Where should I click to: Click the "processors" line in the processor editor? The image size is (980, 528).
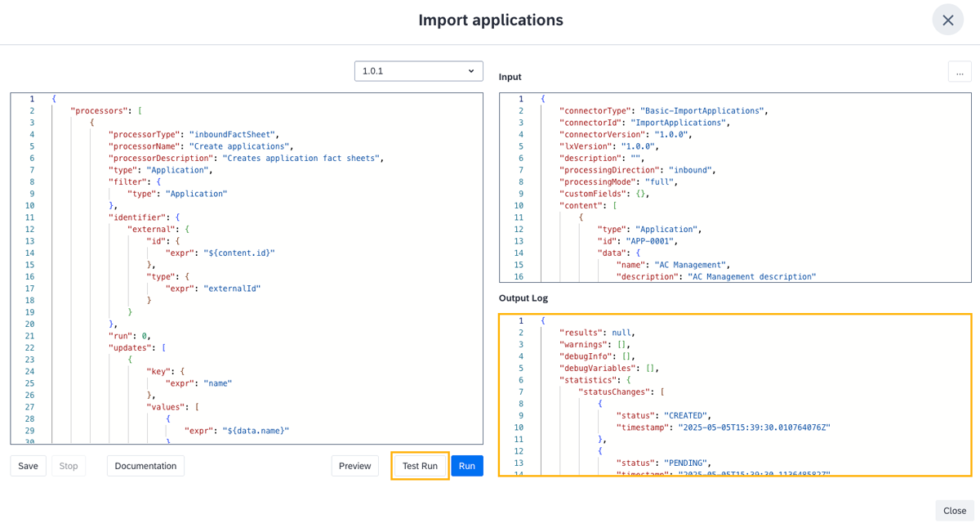[x=106, y=110]
